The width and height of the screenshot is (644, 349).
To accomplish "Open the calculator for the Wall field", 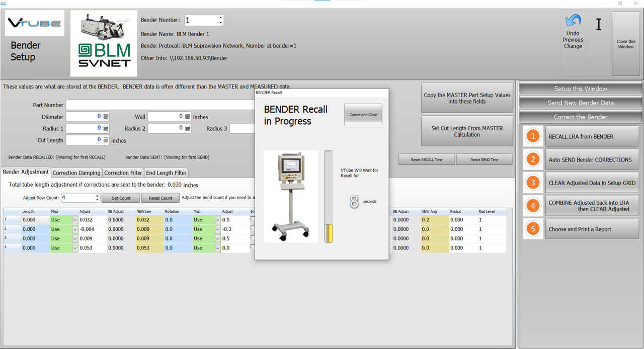I will [x=188, y=116].
